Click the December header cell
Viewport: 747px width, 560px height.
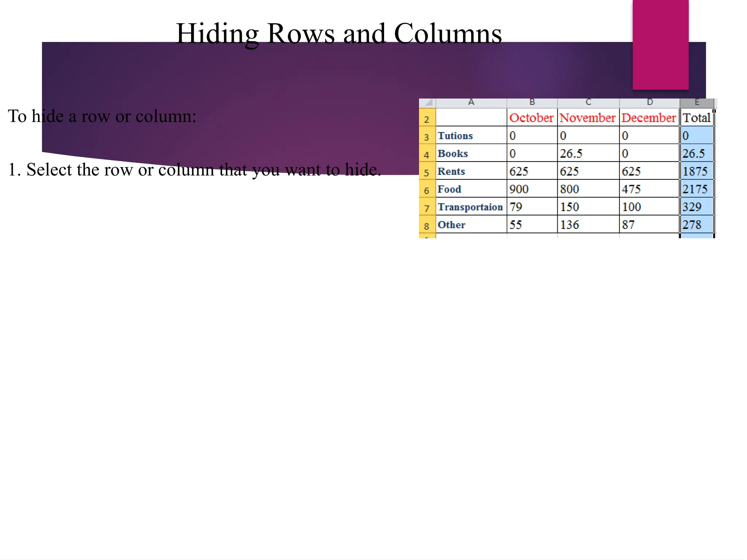point(649,118)
